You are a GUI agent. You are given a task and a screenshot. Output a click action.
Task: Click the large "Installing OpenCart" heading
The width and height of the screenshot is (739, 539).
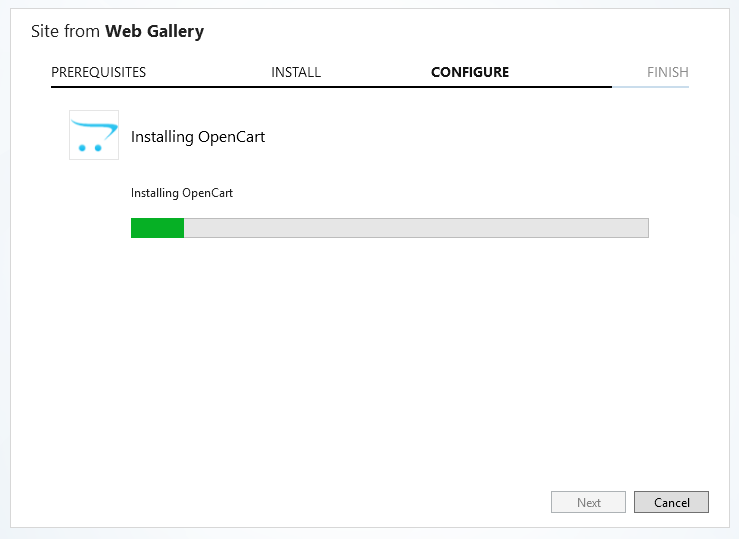click(198, 137)
